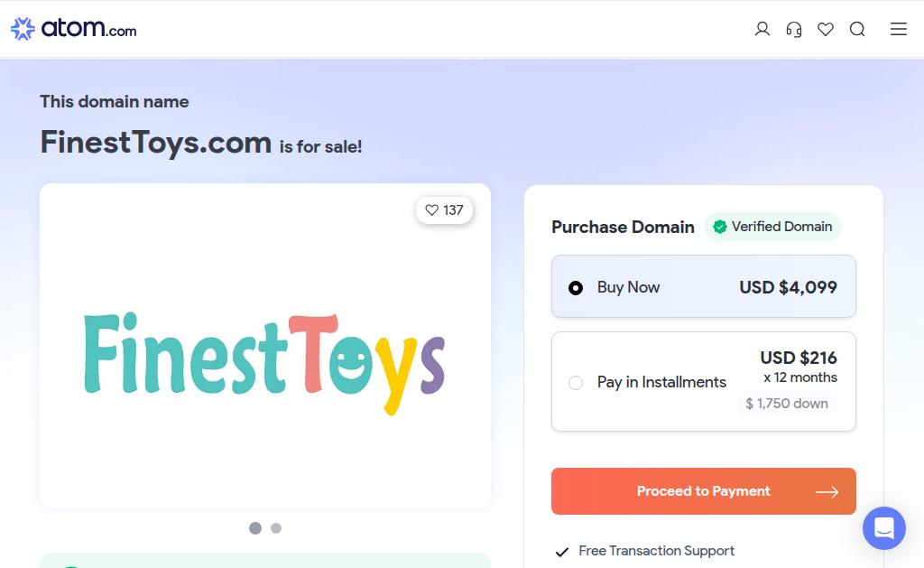Show the first logo slide dot
Screen dimensions: 924x568
[255, 528]
